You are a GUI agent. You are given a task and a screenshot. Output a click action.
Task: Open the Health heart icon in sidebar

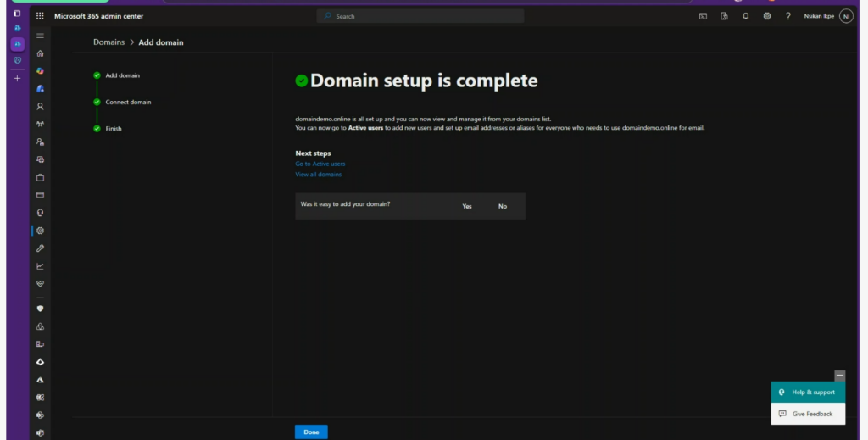pos(40,284)
